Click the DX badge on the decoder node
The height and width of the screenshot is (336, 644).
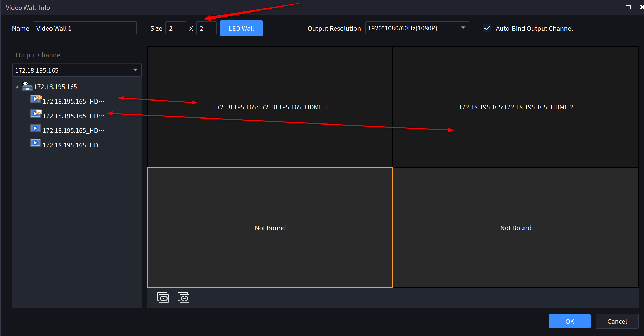coord(25,83)
